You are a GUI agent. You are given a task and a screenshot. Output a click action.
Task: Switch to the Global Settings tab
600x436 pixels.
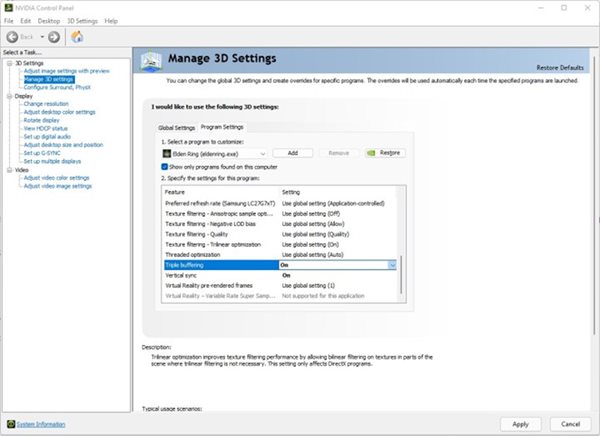pos(176,127)
